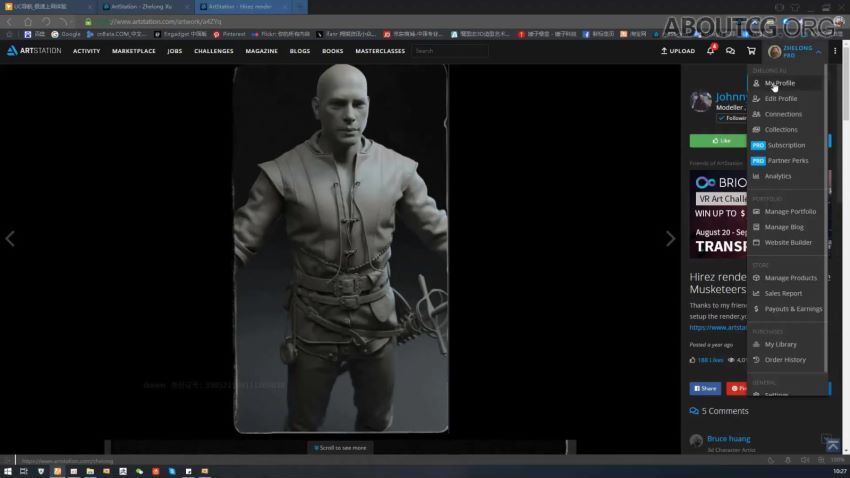
Task: Switch to the first browser tab
Action: pyautogui.click(x=46, y=7)
